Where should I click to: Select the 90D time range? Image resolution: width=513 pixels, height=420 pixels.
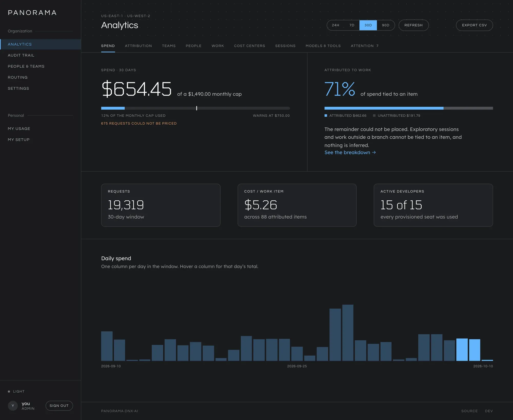tap(386, 25)
